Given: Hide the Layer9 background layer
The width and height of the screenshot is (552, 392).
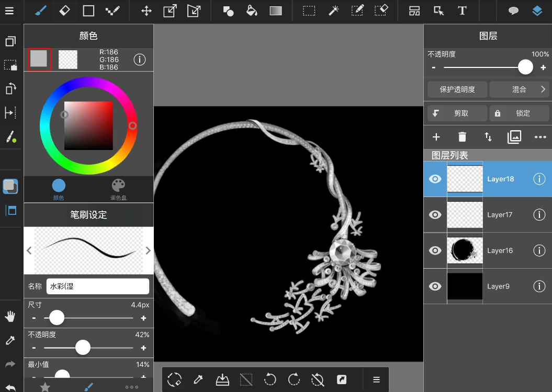Looking at the screenshot, I should [x=435, y=286].
